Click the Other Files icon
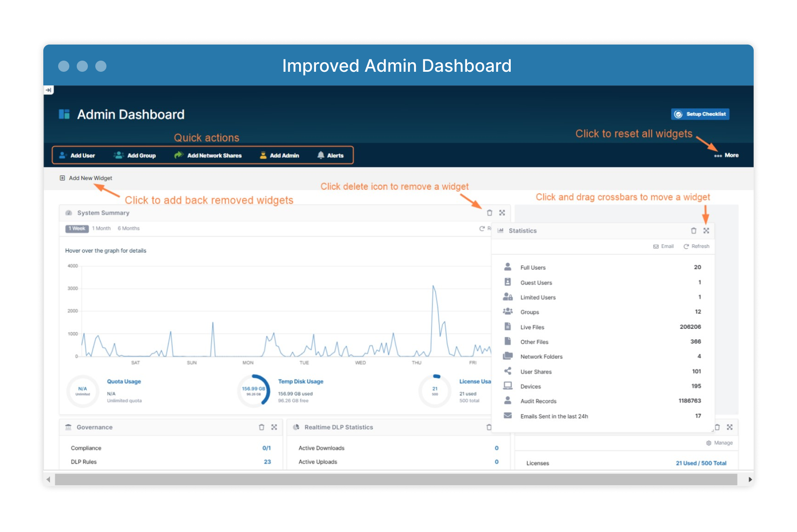The width and height of the screenshot is (797, 532). (508, 341)
